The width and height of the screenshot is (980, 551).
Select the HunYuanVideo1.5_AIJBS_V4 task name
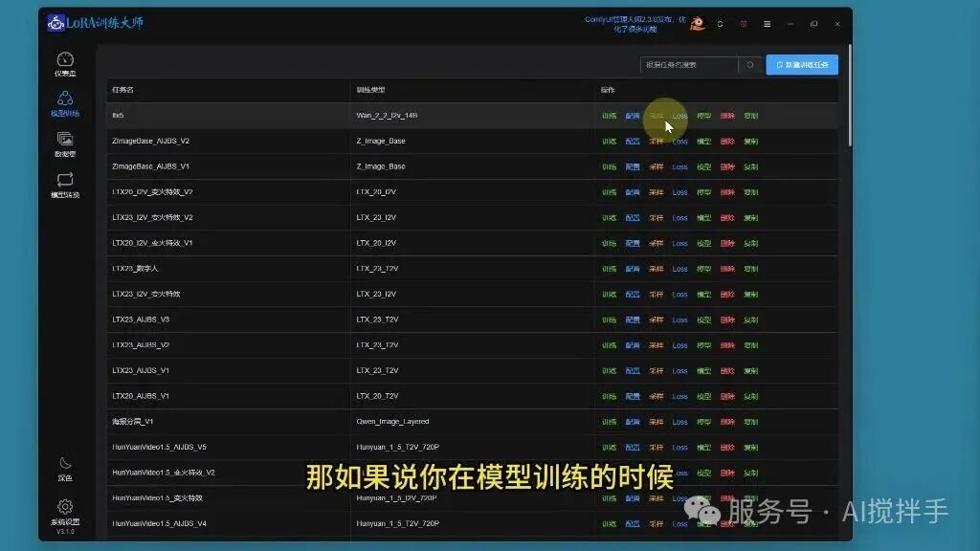(x=160, y=523)
